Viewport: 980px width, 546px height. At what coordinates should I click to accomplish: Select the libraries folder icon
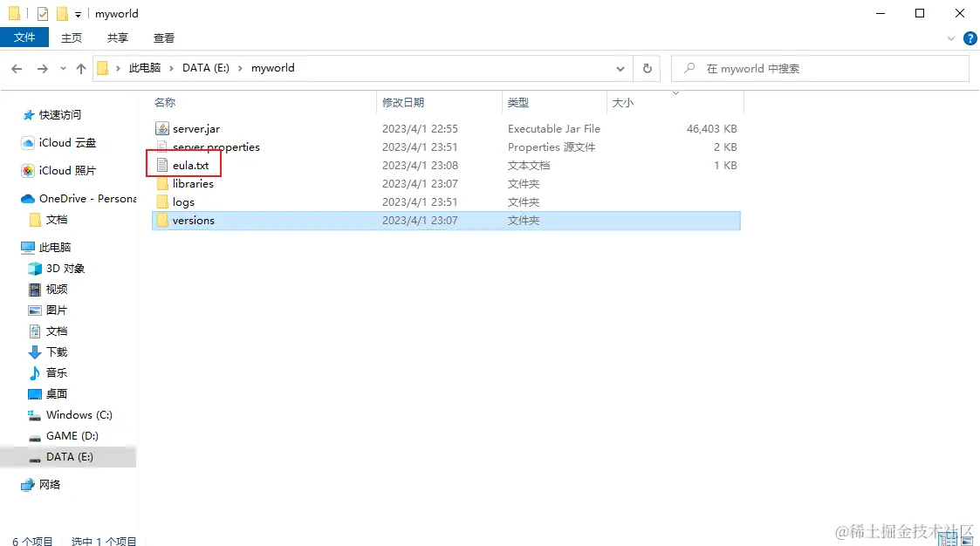click(162, 184)
